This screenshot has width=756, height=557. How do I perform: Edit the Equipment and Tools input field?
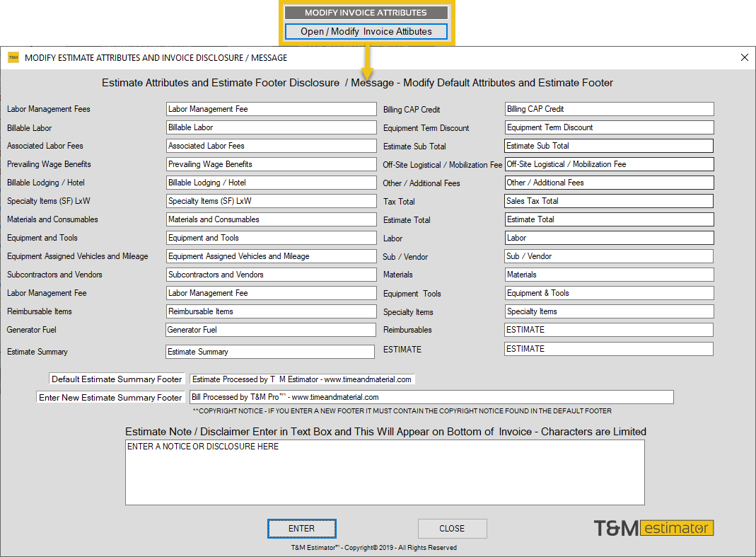272,238
